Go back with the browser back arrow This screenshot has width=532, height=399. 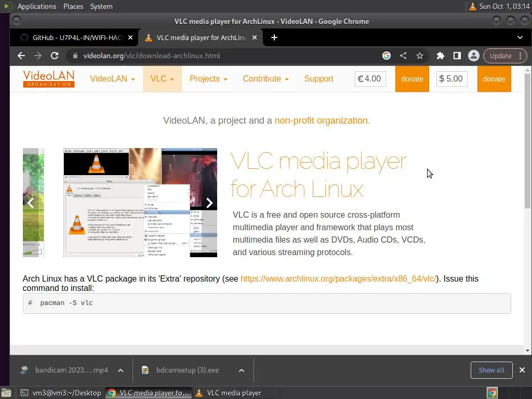[x=21, y=56]
